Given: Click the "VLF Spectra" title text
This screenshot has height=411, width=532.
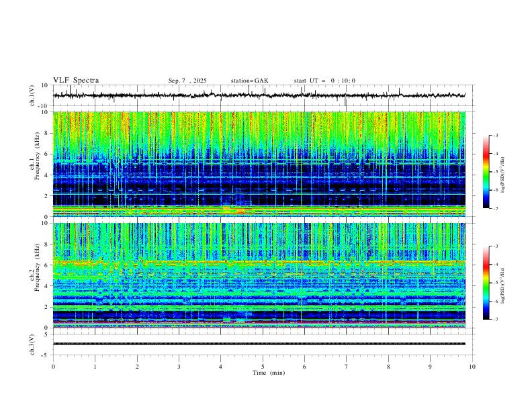Looking at the screenshot, I should pos(76,81).
